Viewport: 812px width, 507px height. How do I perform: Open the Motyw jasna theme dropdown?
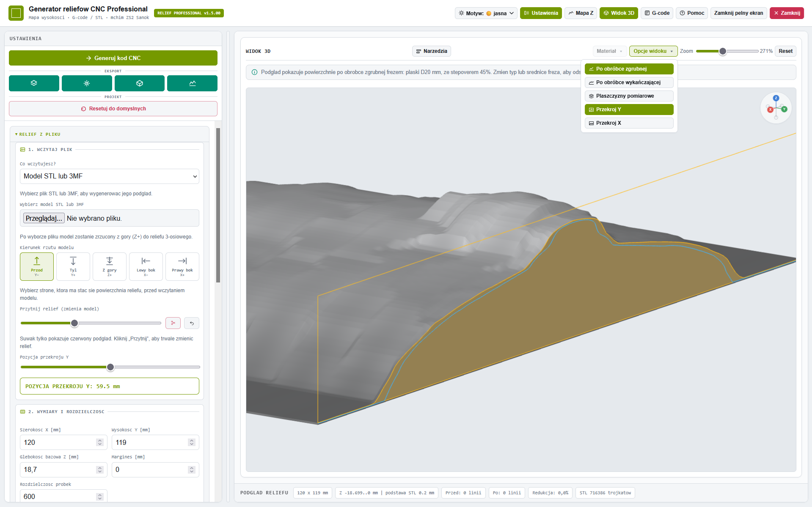tap(486, 13)
